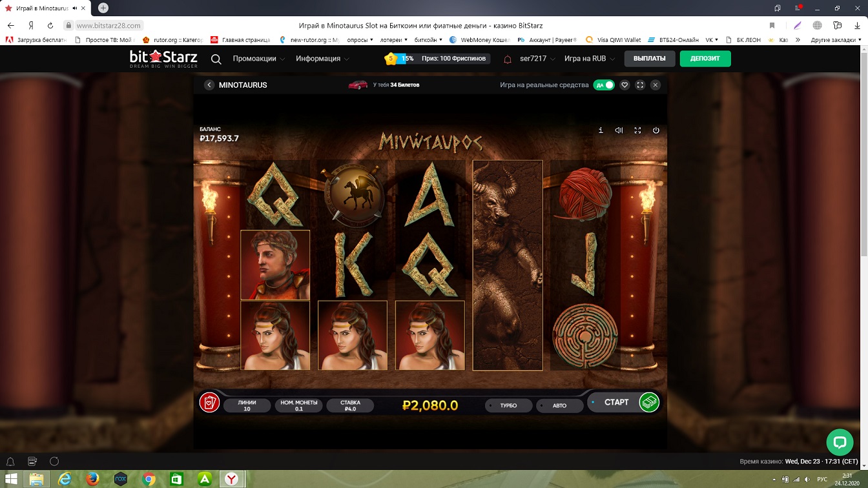Click the level 5 star badge
Viewport: 868px width, 488px height.
pyautogui.click(x=390, y=59)
